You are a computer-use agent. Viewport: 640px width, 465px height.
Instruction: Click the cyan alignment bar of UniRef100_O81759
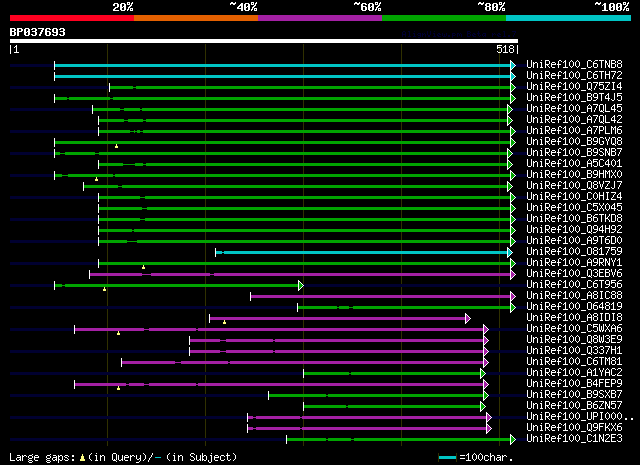pos(362,253)
